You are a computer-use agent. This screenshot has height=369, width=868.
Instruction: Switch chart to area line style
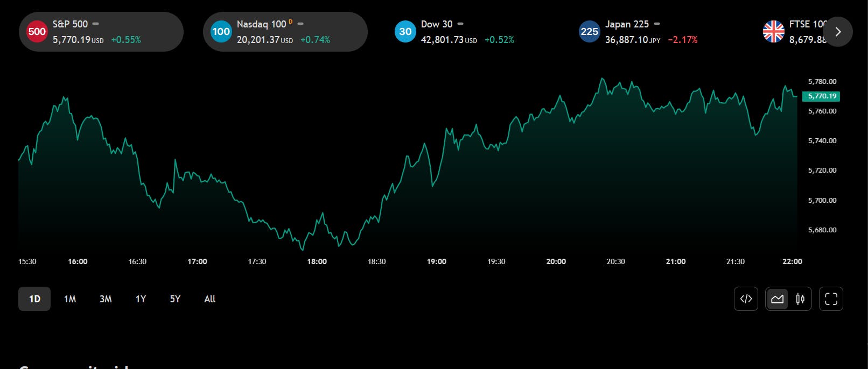(x=777, y=299)
